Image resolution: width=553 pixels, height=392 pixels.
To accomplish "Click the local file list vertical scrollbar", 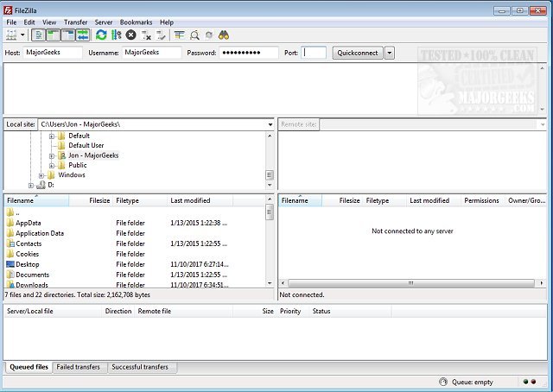I will click(x=270, y=250).
